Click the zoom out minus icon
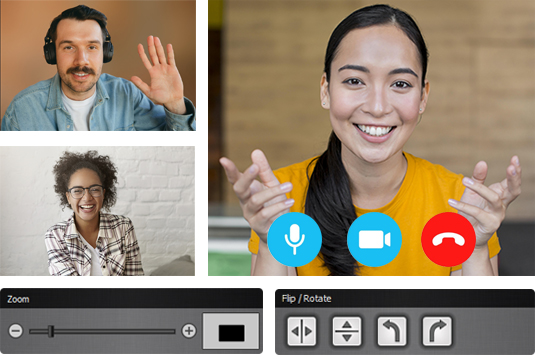Image resolution: width=535 pixels, height=361 pixels. tap(16, 331)
